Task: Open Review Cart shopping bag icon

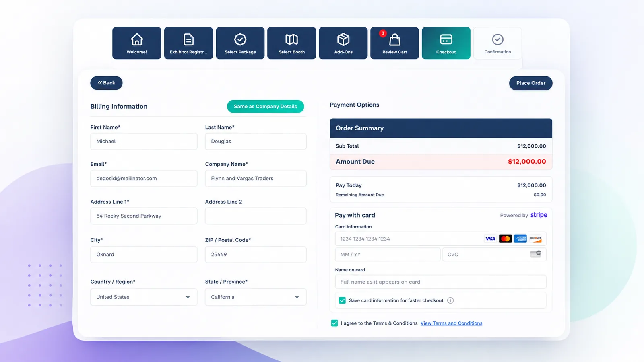Action: [395, 39]
